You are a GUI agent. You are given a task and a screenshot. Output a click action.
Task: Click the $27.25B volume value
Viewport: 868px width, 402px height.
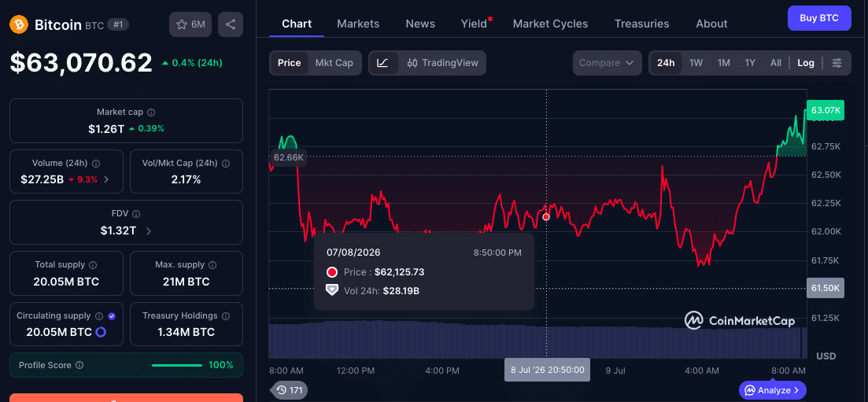[42, 179]
